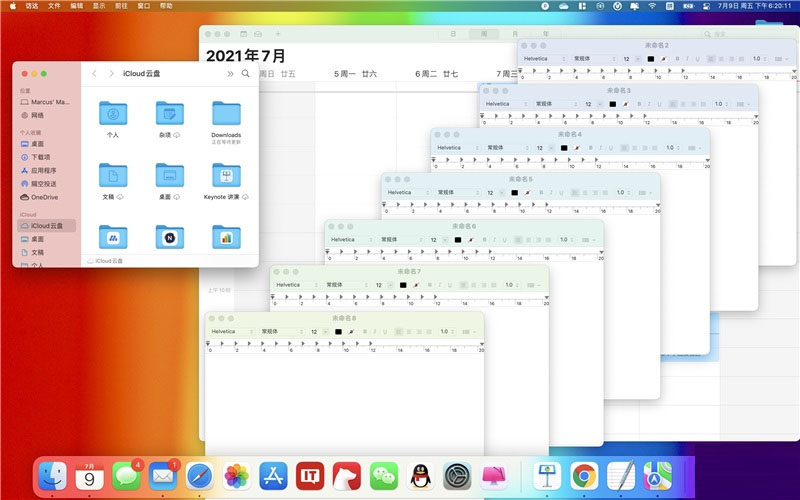The width and height of the screenshot is (800, 500).
Task: Select 应用程序 in Finder sidebar
Action: point(43,170)
